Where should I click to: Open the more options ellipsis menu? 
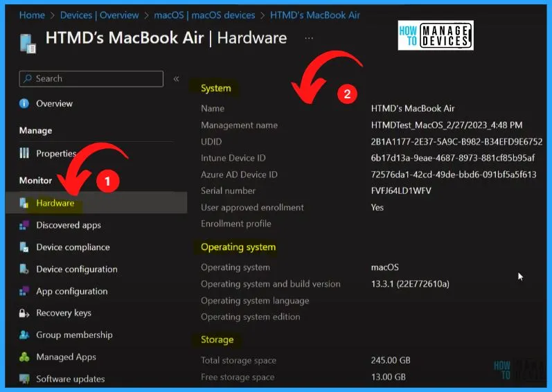pos(309,38)
